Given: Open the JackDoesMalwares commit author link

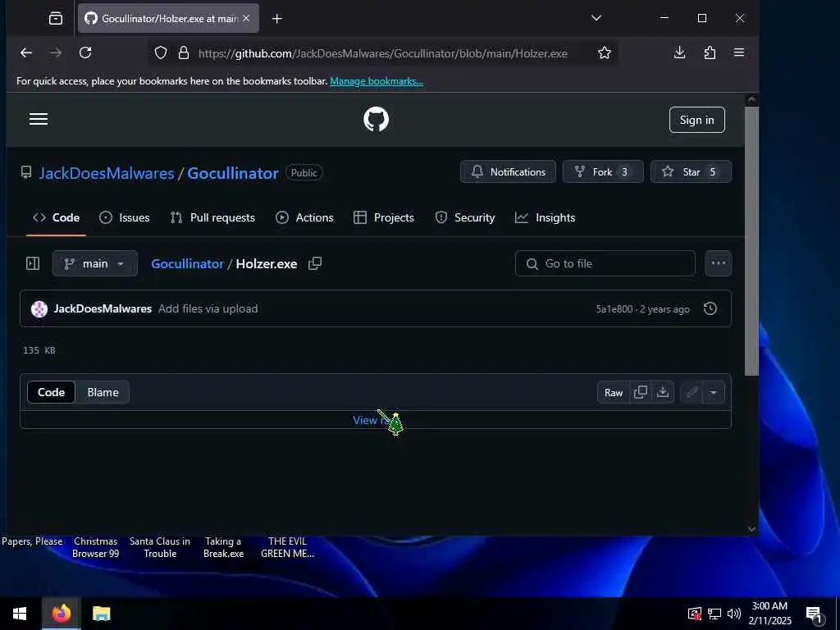Looking at the screenshot, I should point(103,308).
